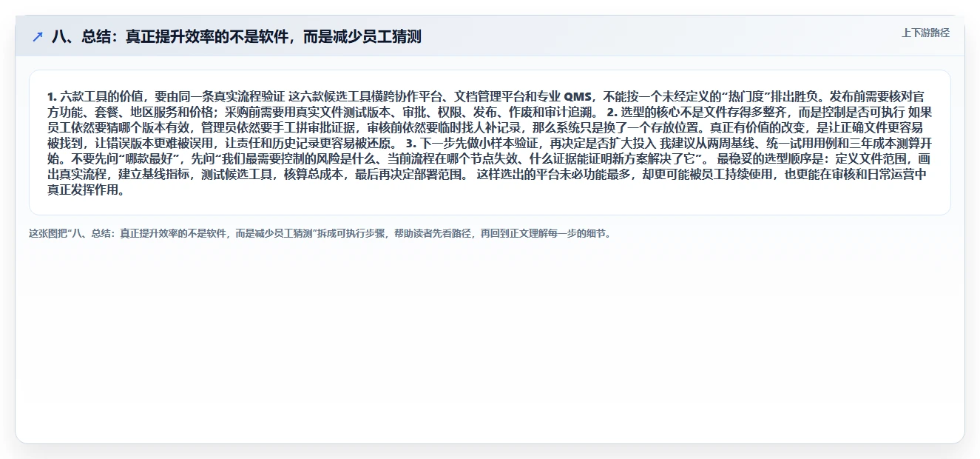Click the arrow icon beside the heading
The height and width of the screenshot is (459, 980).
click(x=37, y=36)
